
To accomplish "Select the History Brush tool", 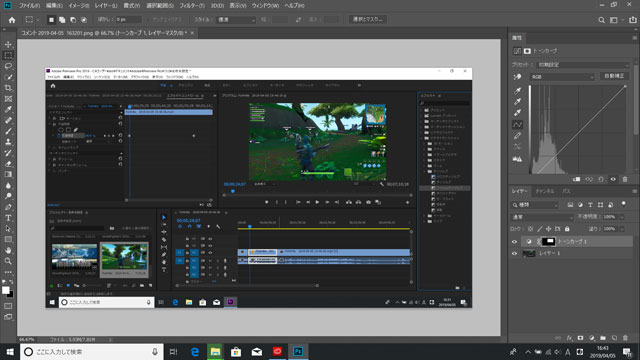I will coord(8,153).
